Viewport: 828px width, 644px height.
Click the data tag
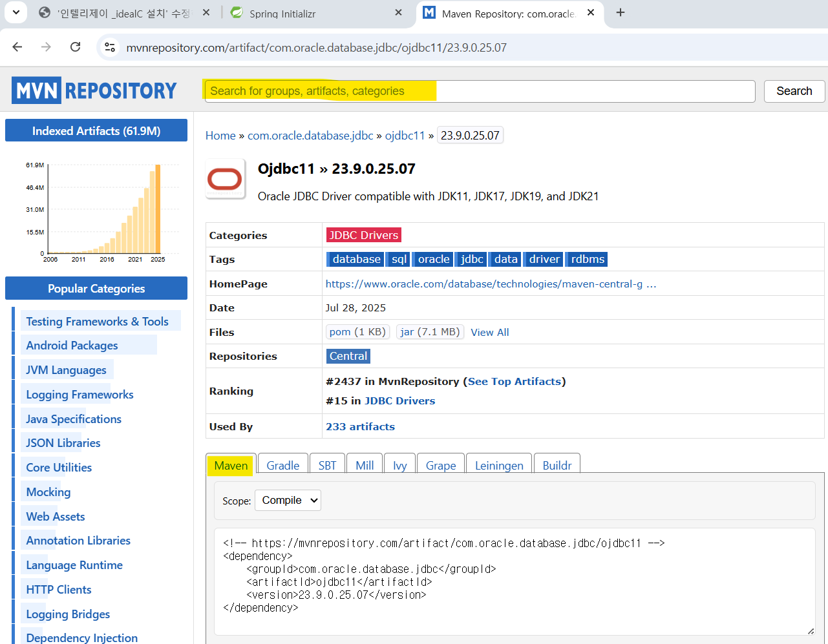(x=505, y=259)
